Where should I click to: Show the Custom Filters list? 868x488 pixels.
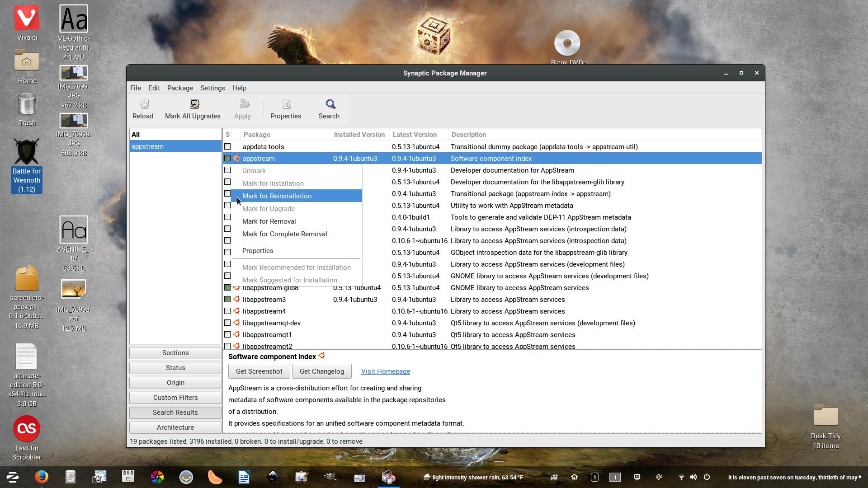coord(175,398)
